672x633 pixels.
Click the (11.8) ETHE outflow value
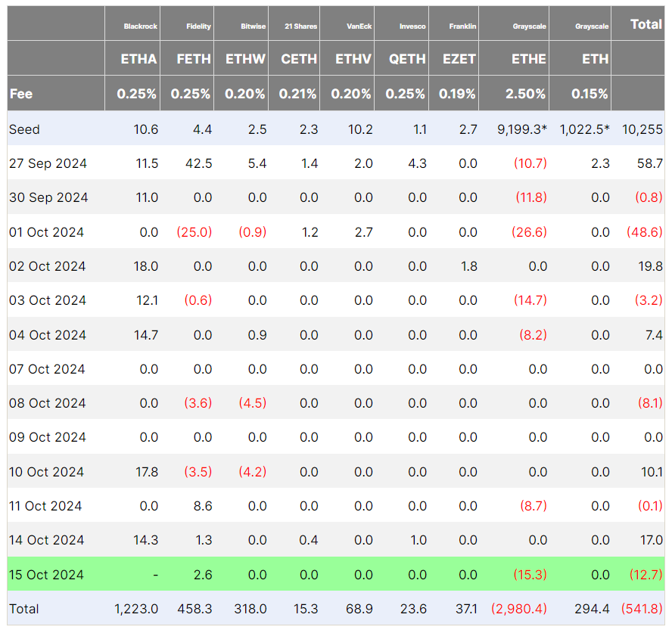tap(531, 197)
